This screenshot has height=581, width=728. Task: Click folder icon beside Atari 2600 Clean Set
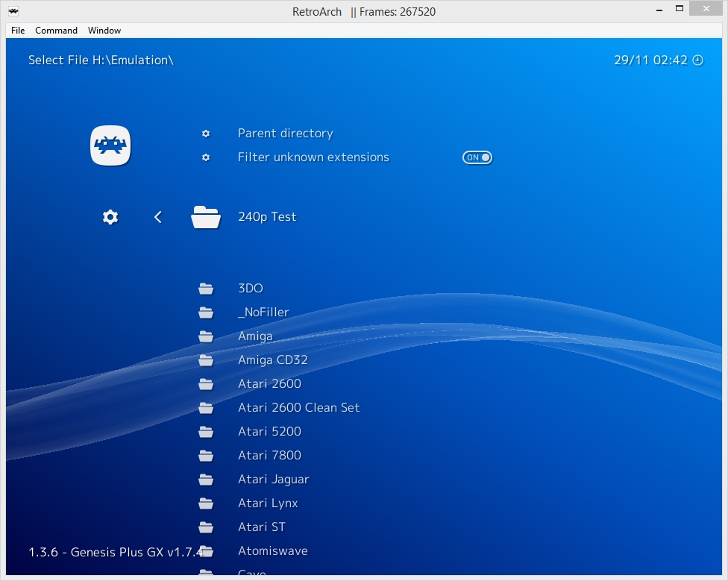pos(206,408)
